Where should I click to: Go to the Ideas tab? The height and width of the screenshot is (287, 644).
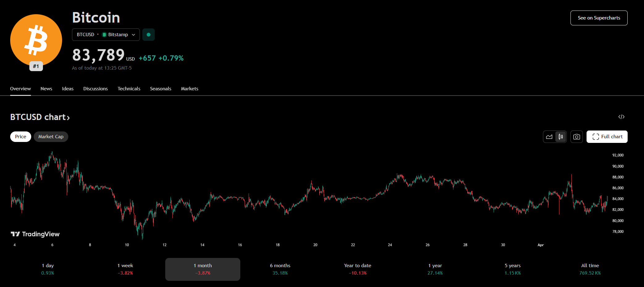(68, 89)
